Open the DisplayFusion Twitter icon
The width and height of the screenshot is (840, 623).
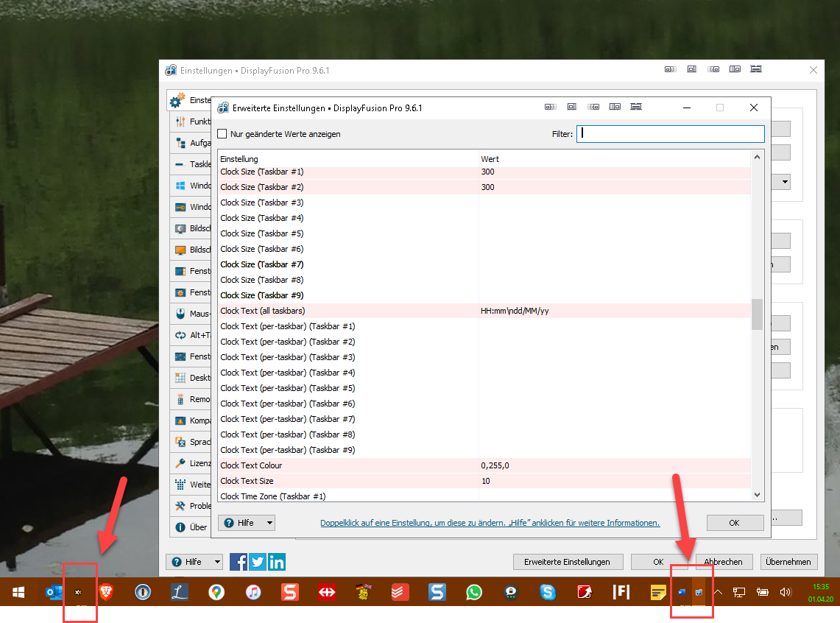point(258,562)
